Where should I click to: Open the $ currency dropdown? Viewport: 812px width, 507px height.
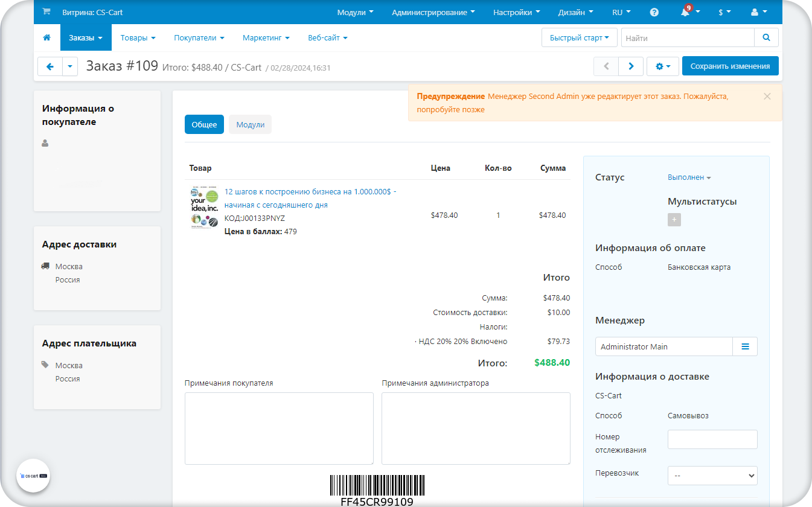(724, 12)
